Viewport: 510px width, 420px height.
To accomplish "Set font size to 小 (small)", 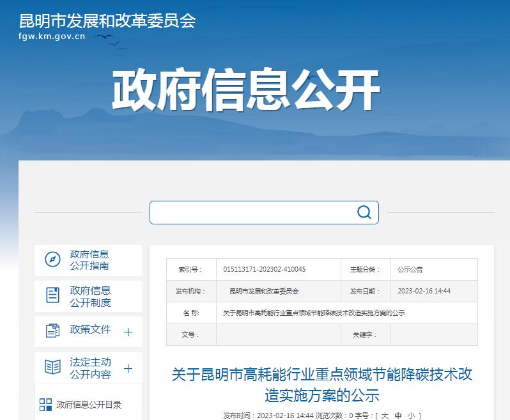I will coord(411,416).
